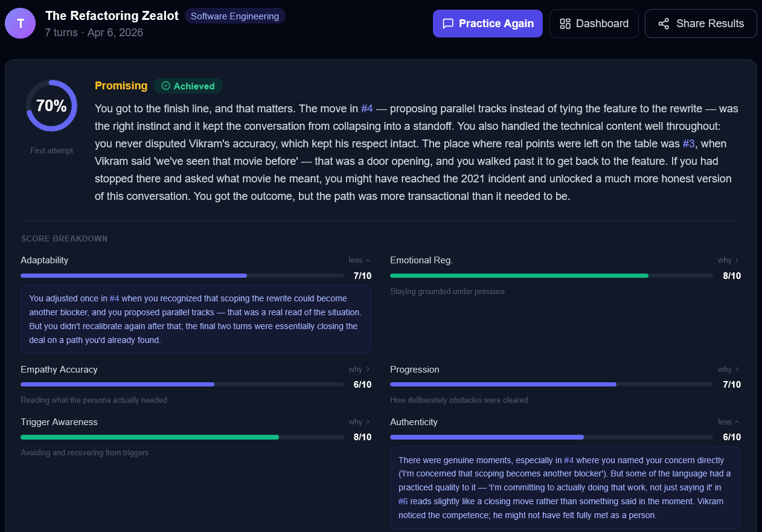Show 'why' for Progression score
This screenshot has height=532, width=762.
(728, 370)
